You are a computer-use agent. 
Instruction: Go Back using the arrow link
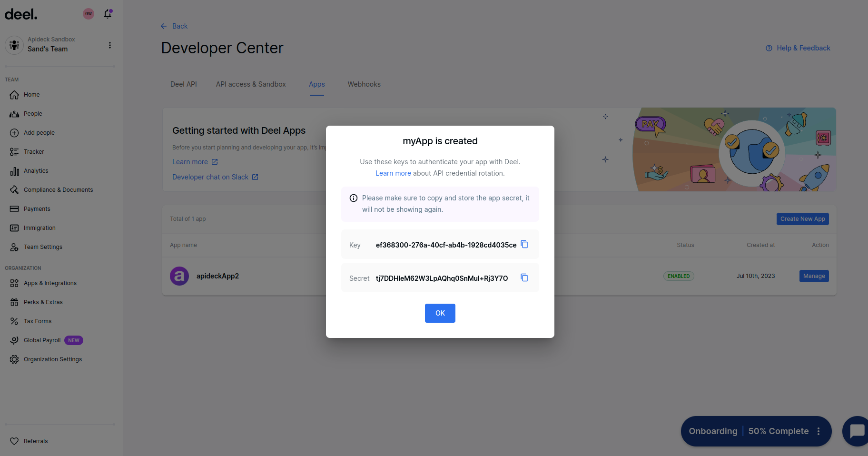click(174, 26)
